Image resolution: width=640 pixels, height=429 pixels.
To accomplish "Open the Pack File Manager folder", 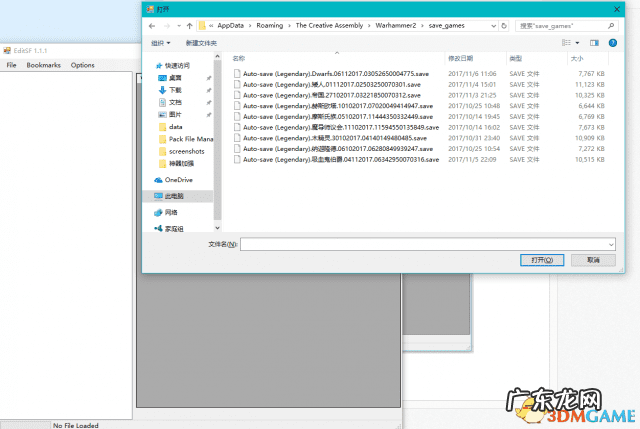I will click(x=190, y=138).
